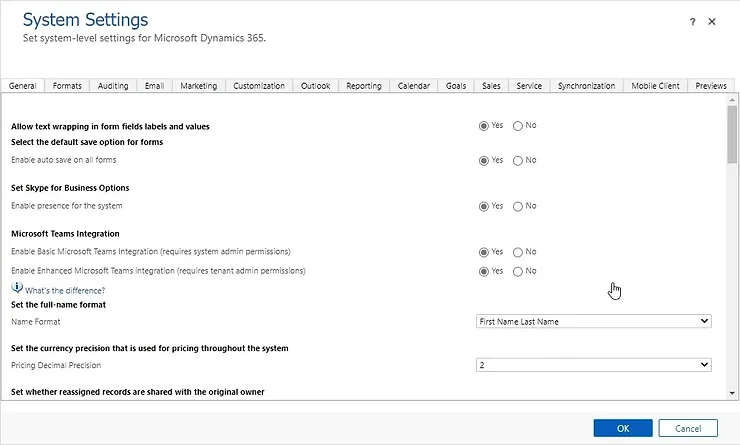
Task: Select Yes for Basic Microsoft Teams Integration
Action: coord(483,252)
